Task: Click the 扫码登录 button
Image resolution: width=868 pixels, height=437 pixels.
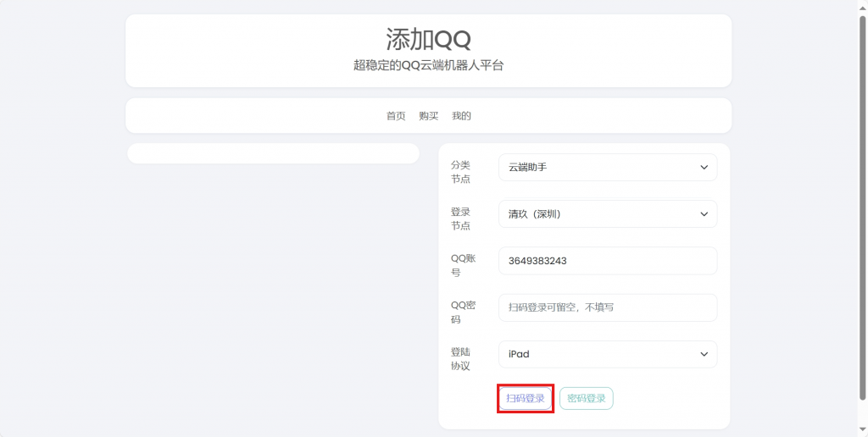Action: pos(526,398)
